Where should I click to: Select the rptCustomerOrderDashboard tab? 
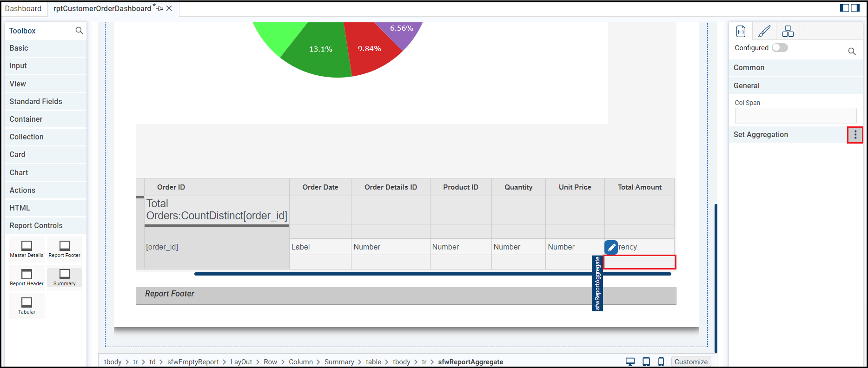pos(102,9)
